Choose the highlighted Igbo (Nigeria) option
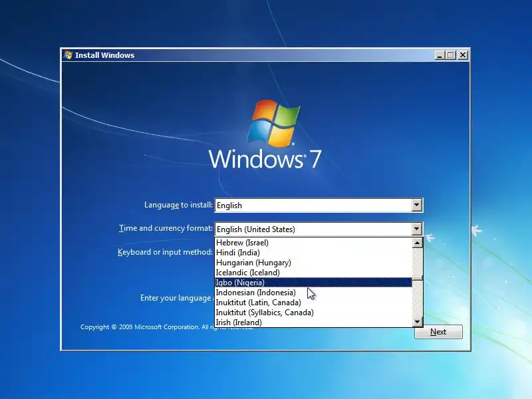This screenshot has height=399, width=532. pyautogui.click(x=313, y=282)
